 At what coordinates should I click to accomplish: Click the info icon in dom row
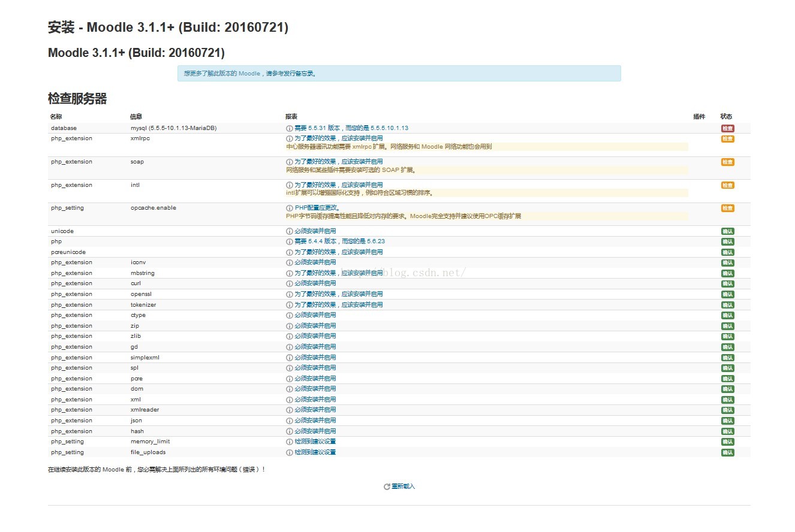tap(290, 389)
